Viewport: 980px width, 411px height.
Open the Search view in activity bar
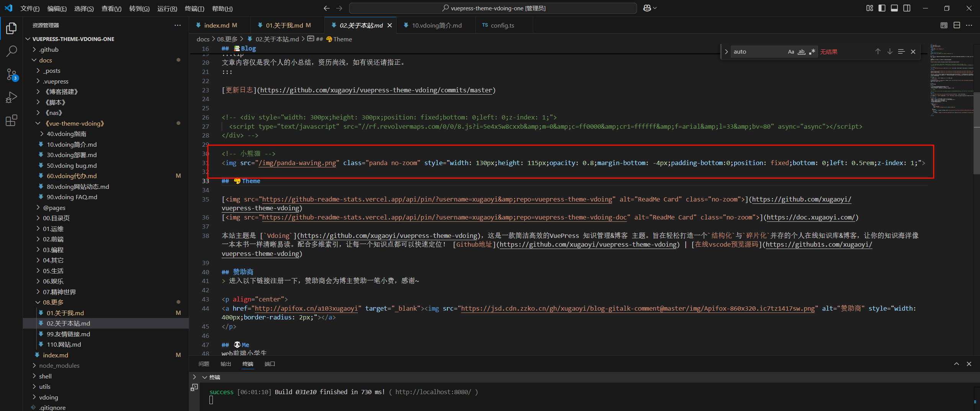click(11, 51)
